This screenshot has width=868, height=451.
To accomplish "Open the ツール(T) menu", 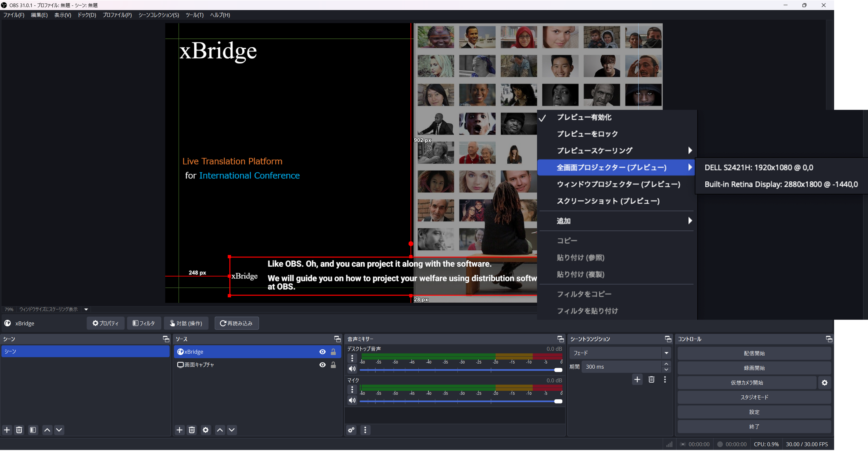I will 194,15.
